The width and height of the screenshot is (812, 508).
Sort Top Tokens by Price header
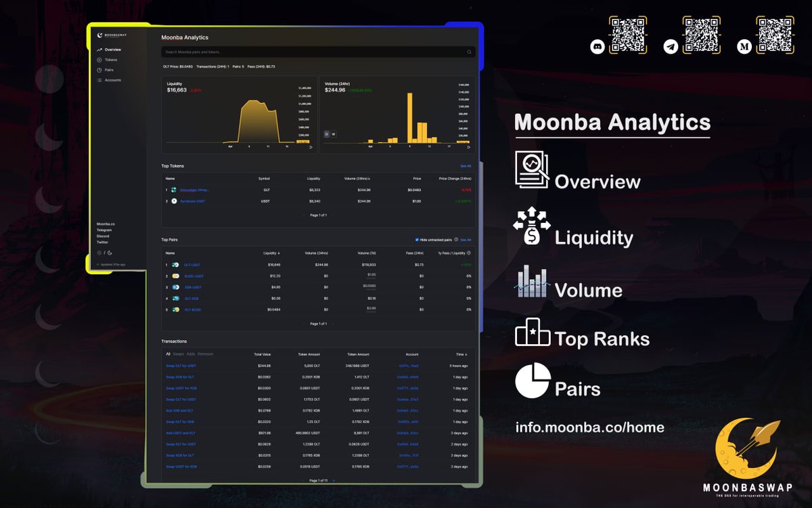[x=418, y=178]
